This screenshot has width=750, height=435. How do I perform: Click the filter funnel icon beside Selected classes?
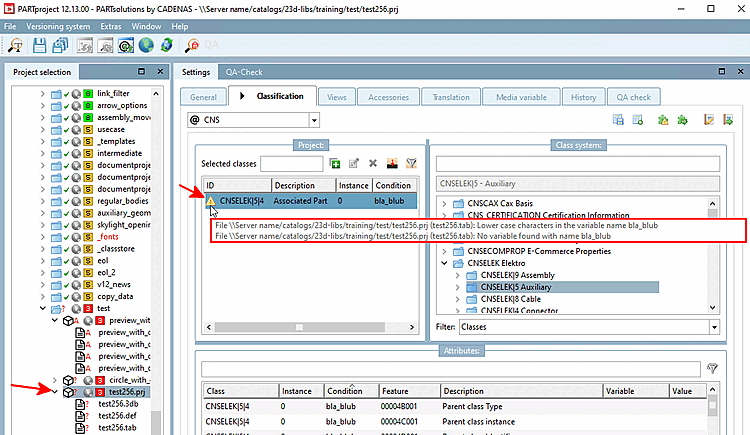click(x=411, y=164)
